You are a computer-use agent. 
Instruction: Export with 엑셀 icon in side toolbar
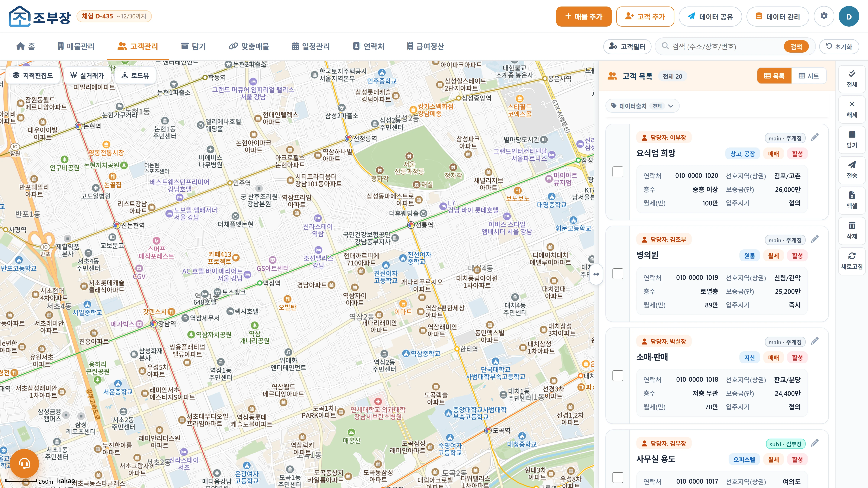(852, 200)
